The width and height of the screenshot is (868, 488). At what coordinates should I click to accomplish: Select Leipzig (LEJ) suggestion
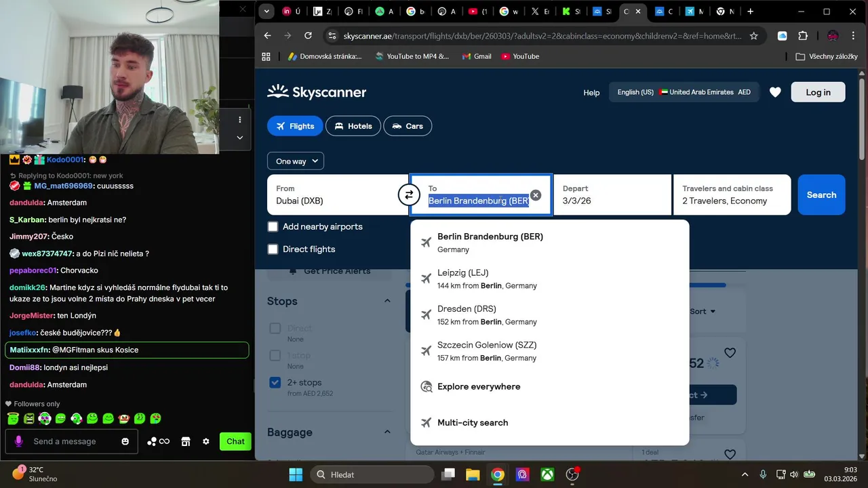[x=549, y=279]
